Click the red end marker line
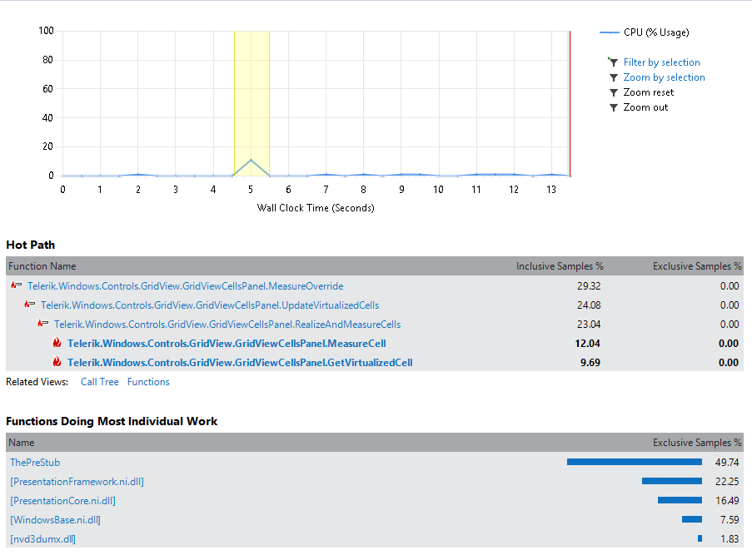Image resolution: width=752 pixels, height=560 pixels. [x=570, y=103]
